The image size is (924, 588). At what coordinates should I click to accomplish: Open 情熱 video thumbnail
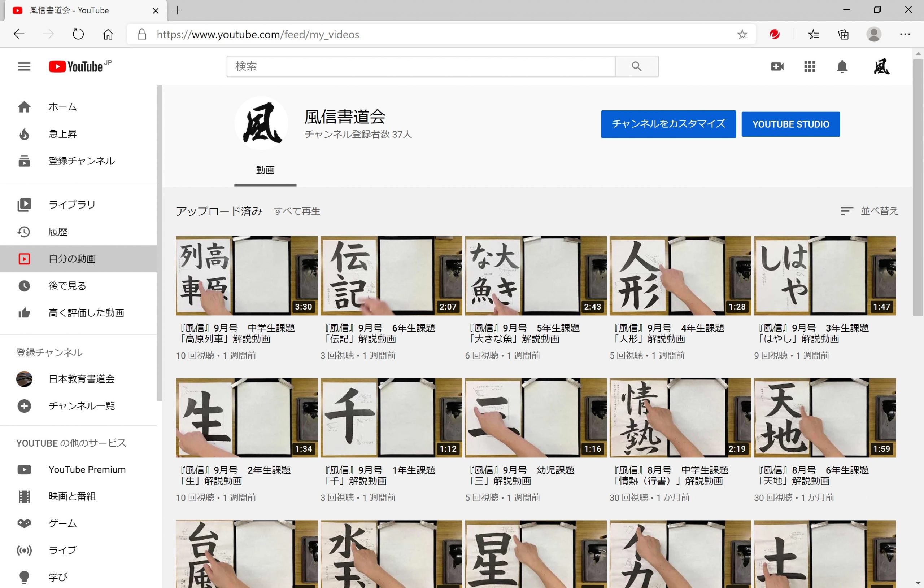[x=680, y=418]
